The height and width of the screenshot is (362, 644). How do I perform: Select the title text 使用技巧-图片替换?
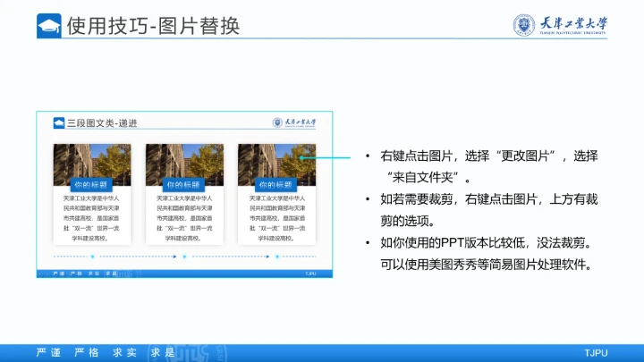click(x=153, y=26)
